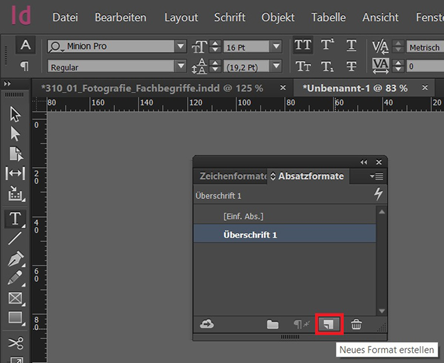
Task: Switch to 310_01_Fotografie_Fachbegriffe.indd document tab
Action: coord(152,88)
